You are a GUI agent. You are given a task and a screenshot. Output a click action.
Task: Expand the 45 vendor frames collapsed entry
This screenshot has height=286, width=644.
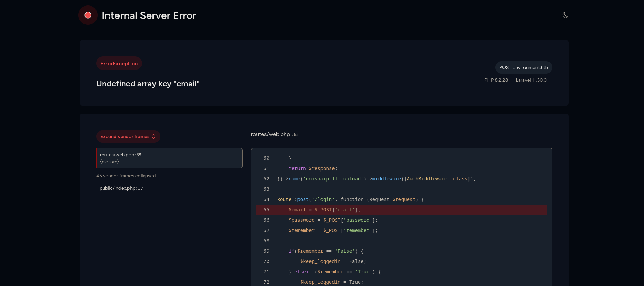point(126,176)
